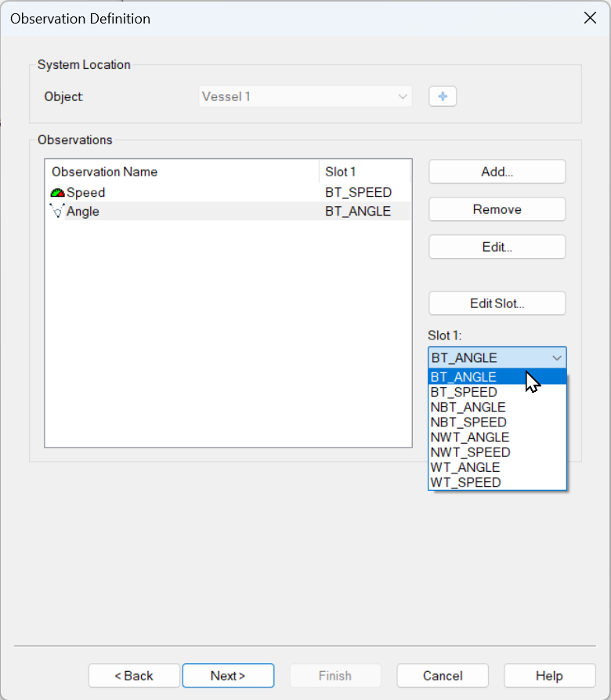Pick the NWT_SPEED entry
Image resolution: width=611 pixels, height=700 pixels.
(x=469, y=452)
